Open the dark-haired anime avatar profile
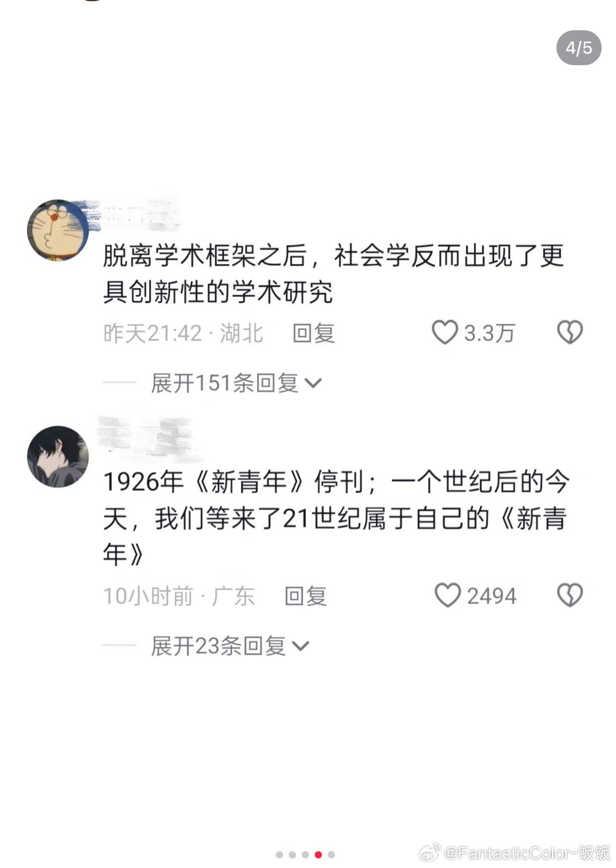The width and height of the screenshot is (616, 868). coord(58,457)
